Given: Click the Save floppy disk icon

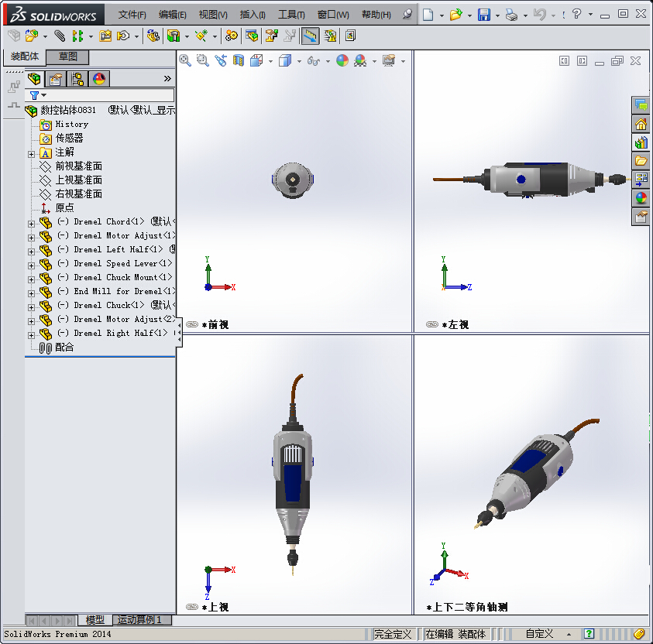Looking at the screenshot, I should click(484, 15).
